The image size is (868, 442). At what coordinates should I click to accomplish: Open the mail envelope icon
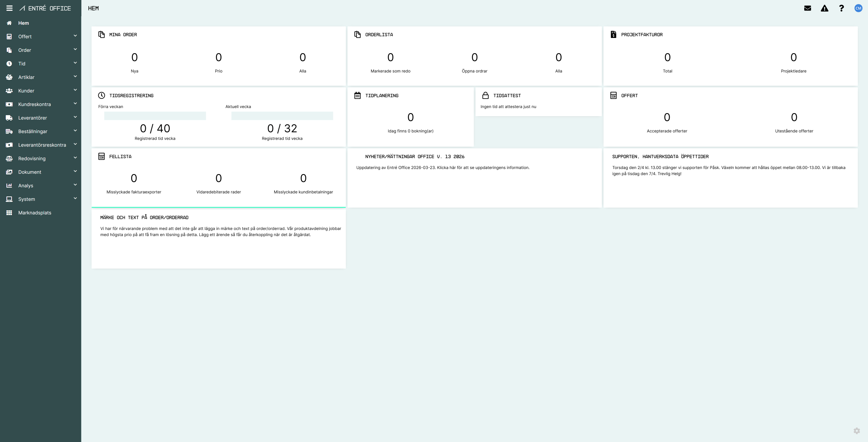click(808, 8)
